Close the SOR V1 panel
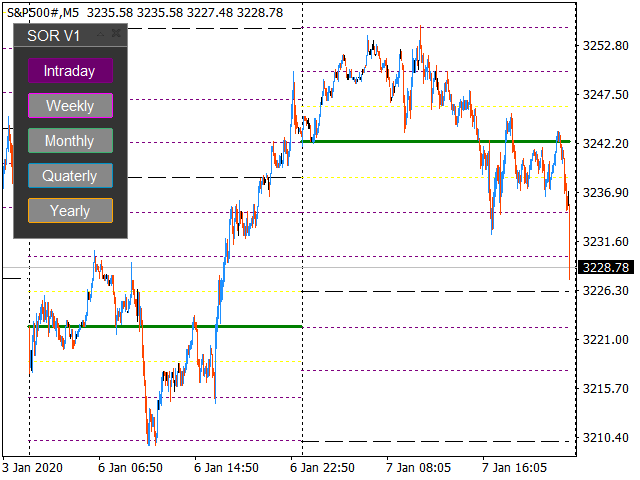This screenshot has width=640, height=480. (x=117, y=34)
